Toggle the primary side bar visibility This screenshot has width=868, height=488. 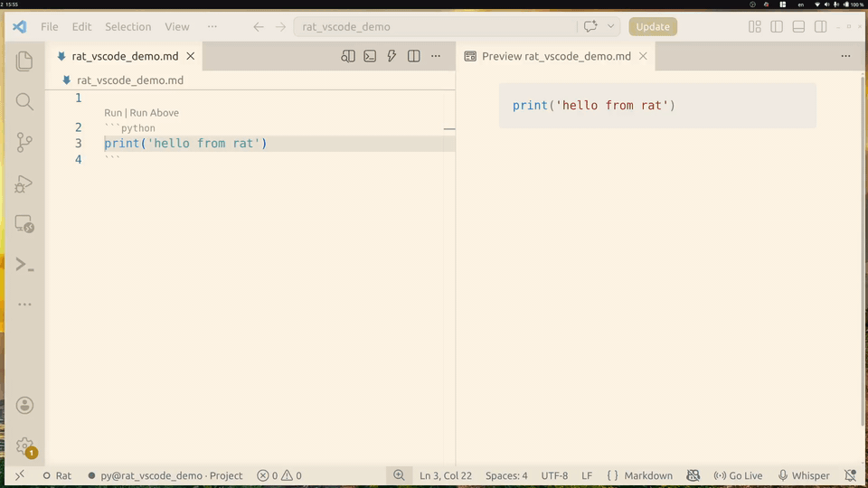point(777,26)
